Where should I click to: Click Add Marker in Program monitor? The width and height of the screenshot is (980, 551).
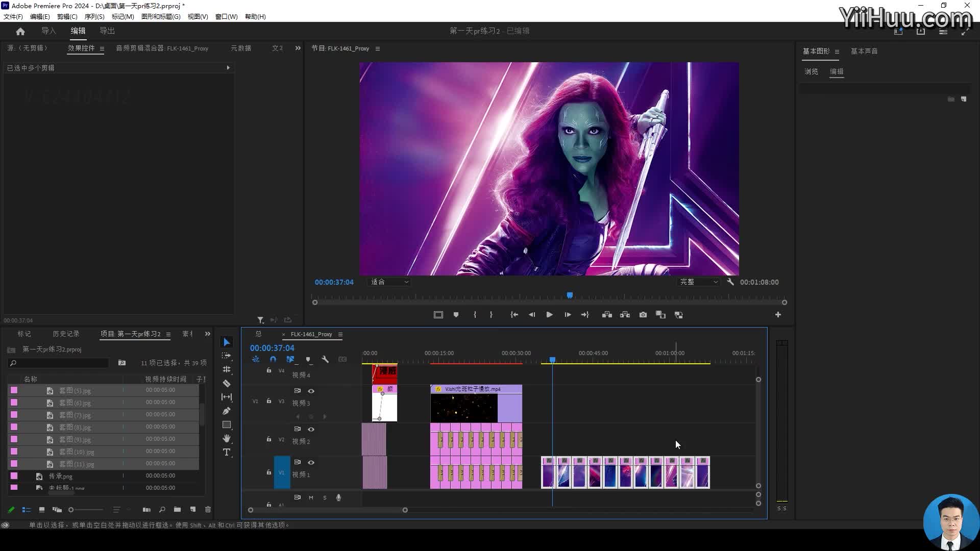[456, 315]
